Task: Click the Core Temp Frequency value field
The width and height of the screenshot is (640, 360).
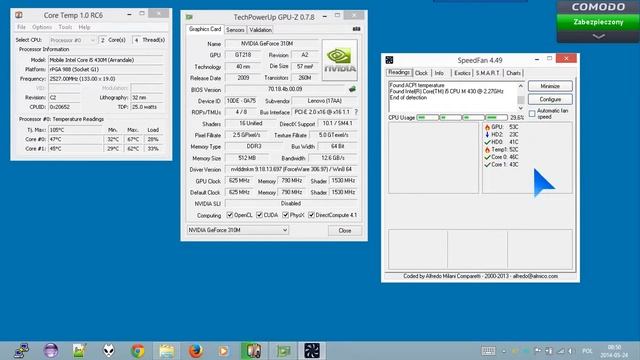Action: click(x=106, y=79)
